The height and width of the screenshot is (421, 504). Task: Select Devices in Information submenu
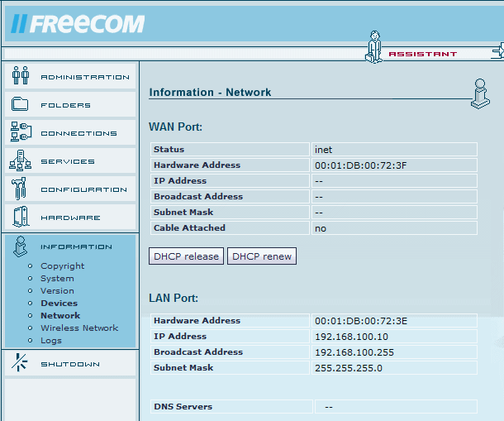click(59, 304)
